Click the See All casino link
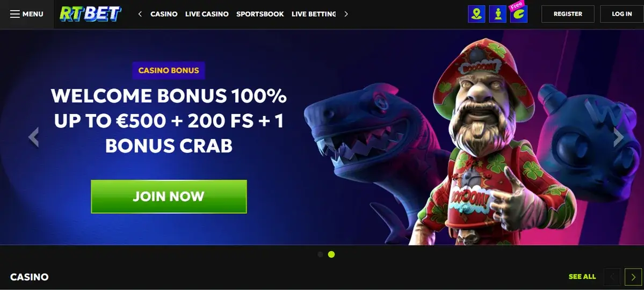The height and width of the screenshot is (290, 644). (582, 277)
